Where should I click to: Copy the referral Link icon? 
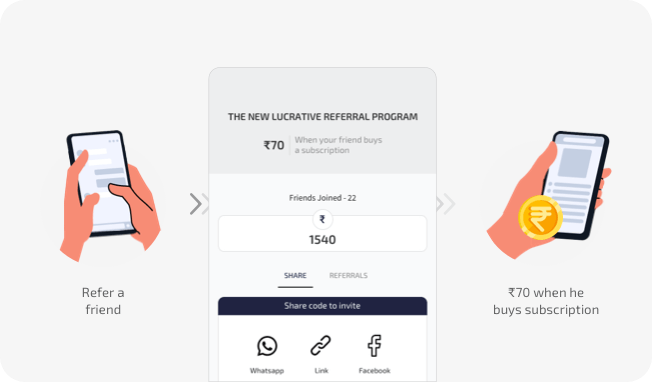321,346
